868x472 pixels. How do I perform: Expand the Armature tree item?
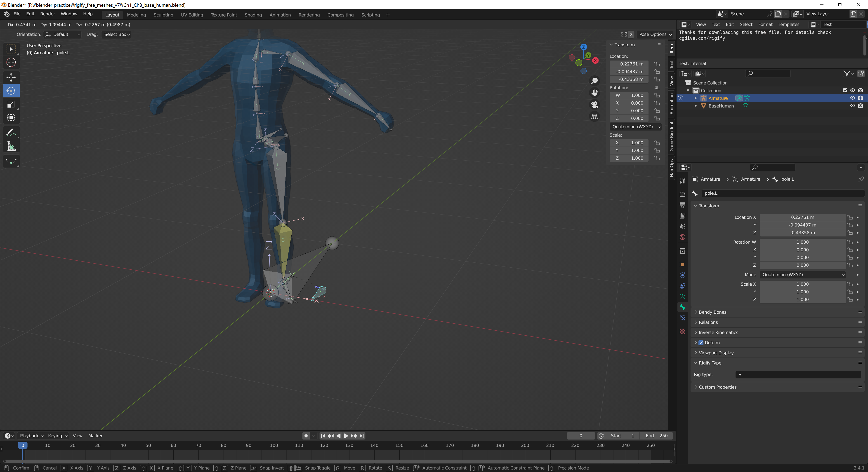(x=696, y=98)
